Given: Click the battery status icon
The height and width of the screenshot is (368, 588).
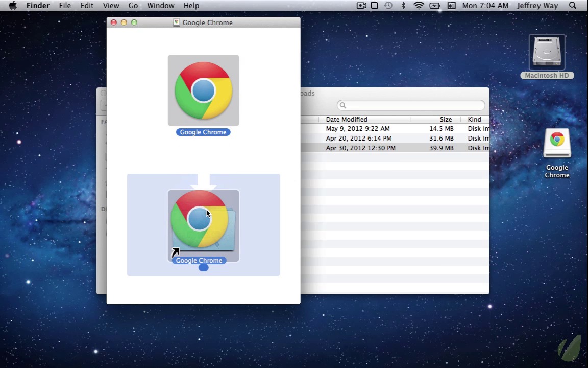Looking at the screenshot, I should point(435,6).
